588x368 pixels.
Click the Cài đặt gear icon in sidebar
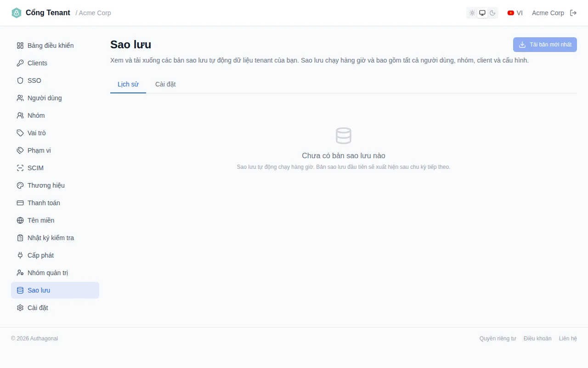[20, 308]
